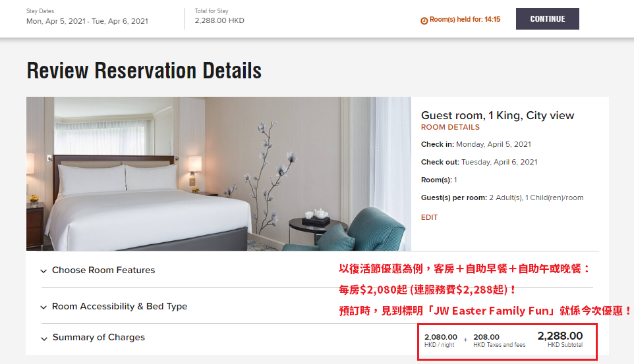The height and width of the screenshot is (364, 634).
Task: Open the hotel room photo
Action: click(x=219, y=174)
